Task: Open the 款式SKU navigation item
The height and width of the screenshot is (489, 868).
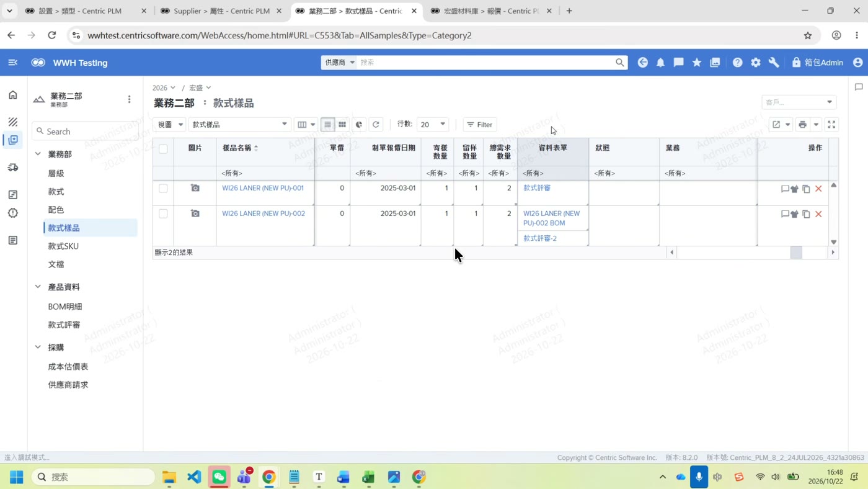Action: coord(63,246)
